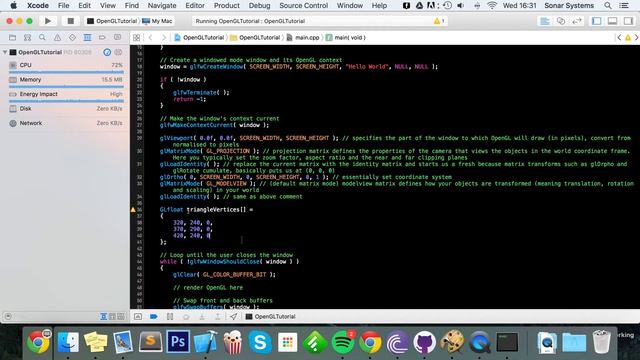Open the Editor menu
The width and height of the screenshot is (640, 360).
195,6
